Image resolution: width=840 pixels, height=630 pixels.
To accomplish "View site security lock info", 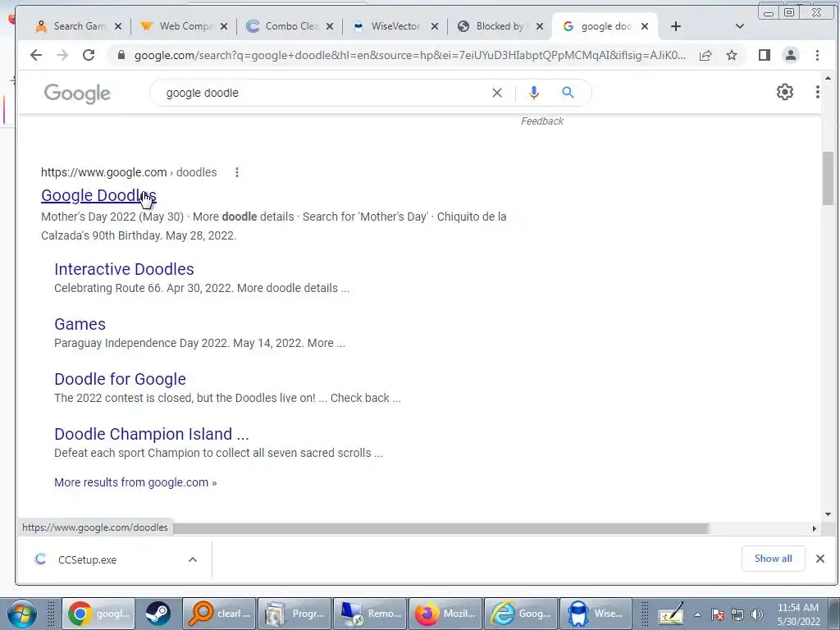I will click(x=121, y=55).
